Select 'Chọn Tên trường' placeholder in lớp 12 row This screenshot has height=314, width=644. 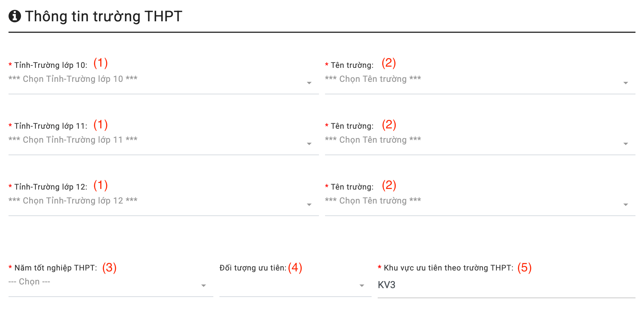pyautogui.click(x=373, y=201)
